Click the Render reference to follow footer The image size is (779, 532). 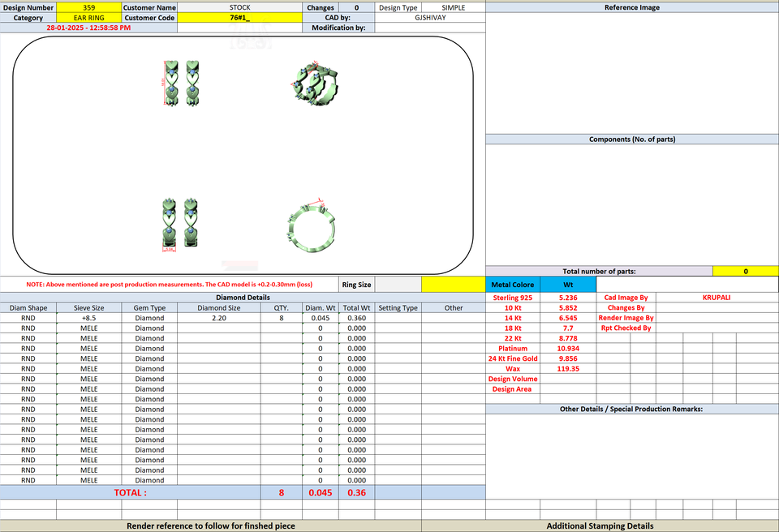211,526
